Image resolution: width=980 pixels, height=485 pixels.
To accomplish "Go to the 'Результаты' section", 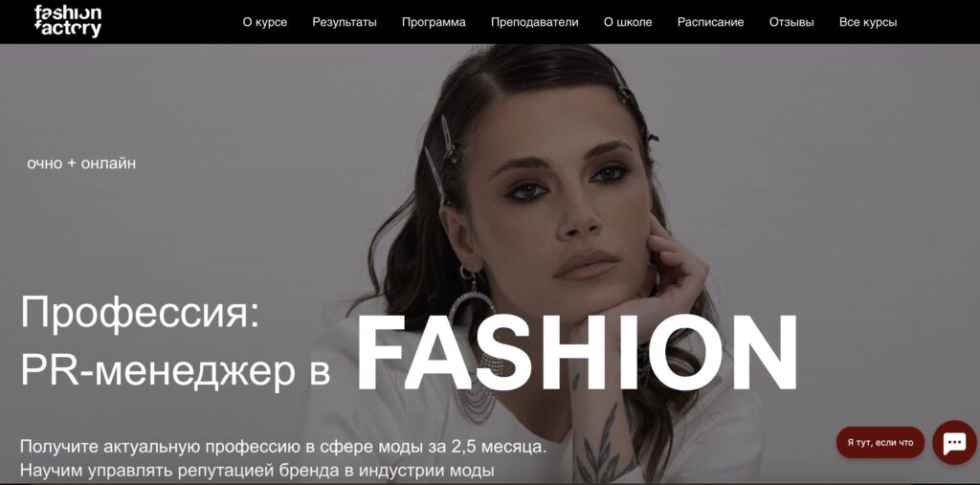I will pyautogui.click(x=345, y=23).
